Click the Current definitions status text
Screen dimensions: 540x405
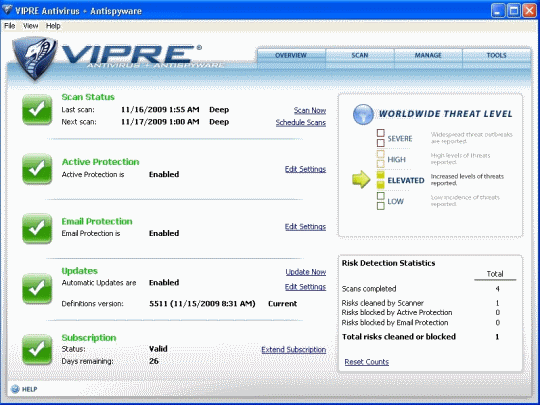click(282, 304)
